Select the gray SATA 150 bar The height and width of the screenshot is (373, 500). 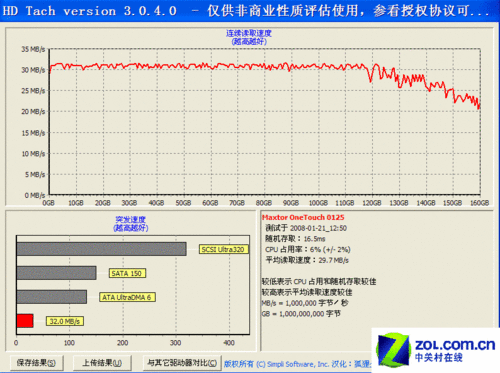[56, 273]
